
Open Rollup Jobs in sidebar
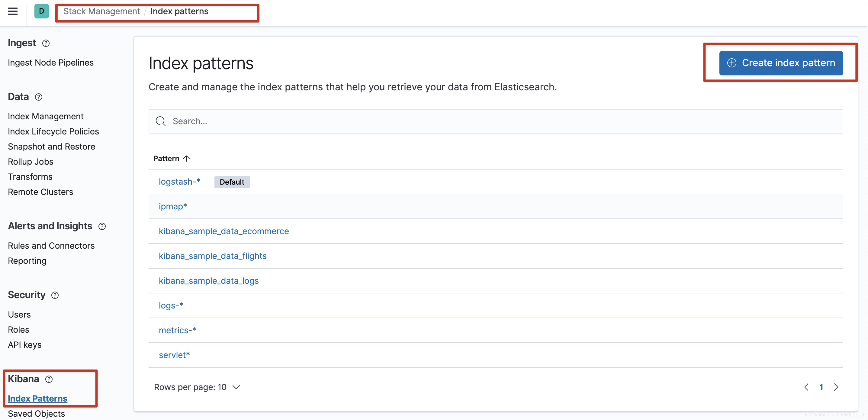30,162
